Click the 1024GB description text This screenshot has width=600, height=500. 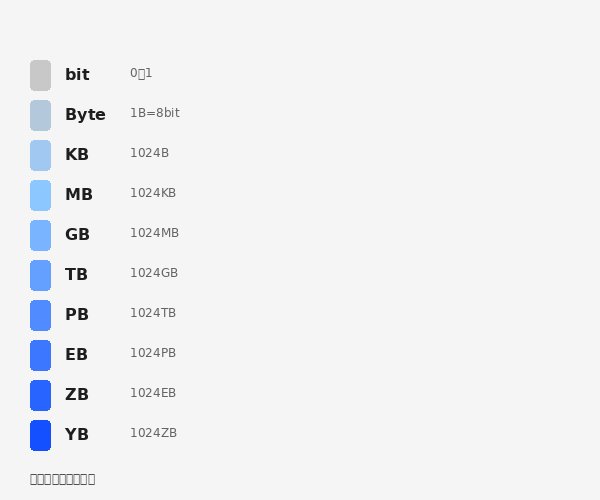[x=154, y=273]
